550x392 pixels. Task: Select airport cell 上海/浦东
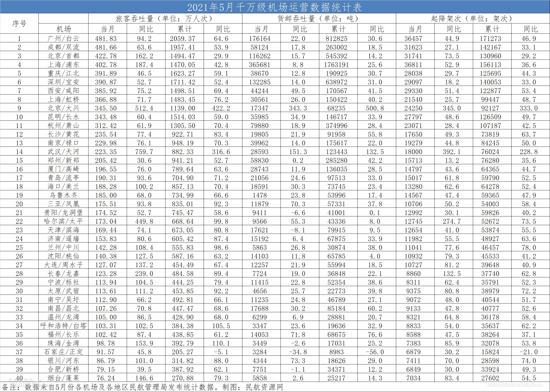tap(64, 65)
